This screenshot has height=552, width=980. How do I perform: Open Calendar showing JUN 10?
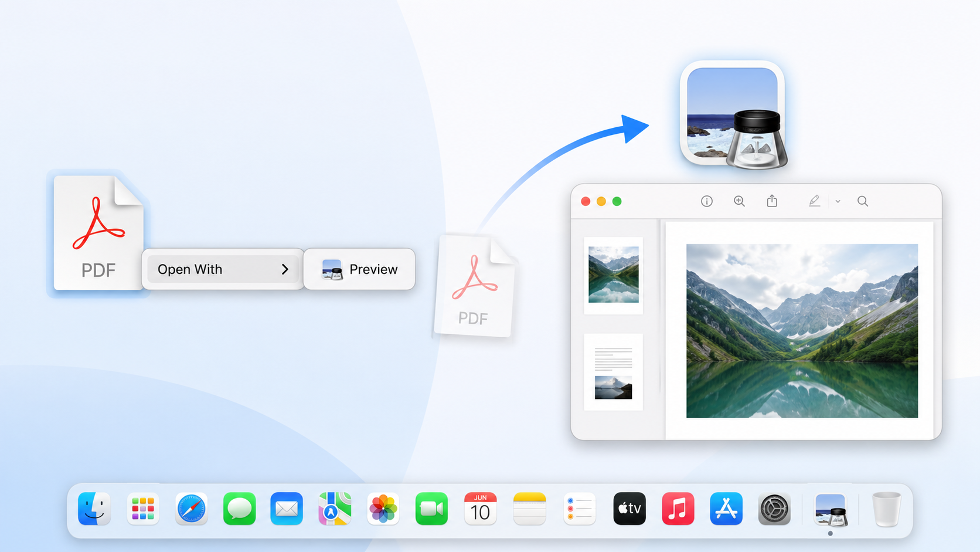[x=480, y=509]
